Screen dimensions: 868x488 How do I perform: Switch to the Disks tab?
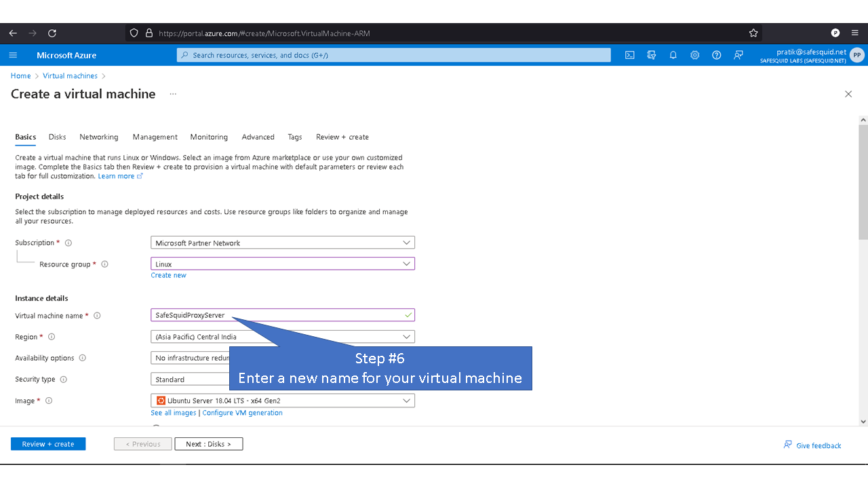[58, 137]
